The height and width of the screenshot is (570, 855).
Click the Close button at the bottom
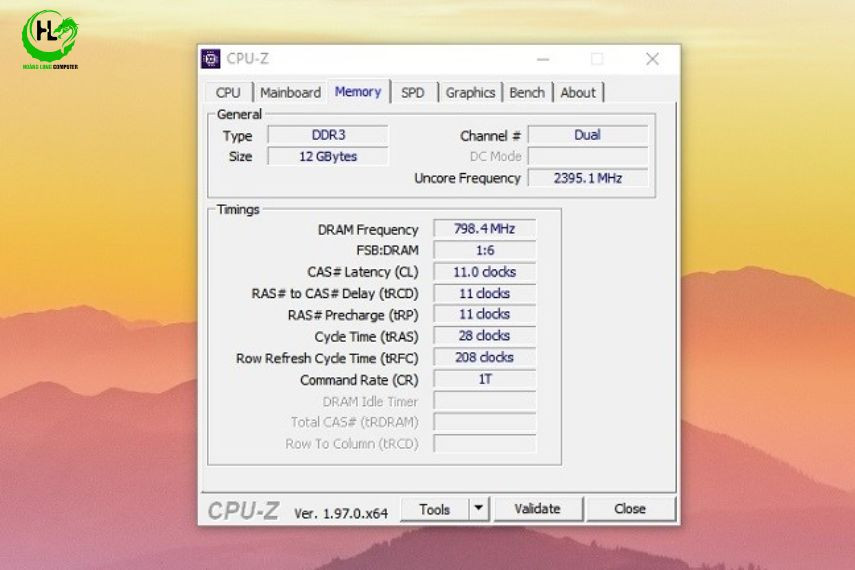[630, 509]
